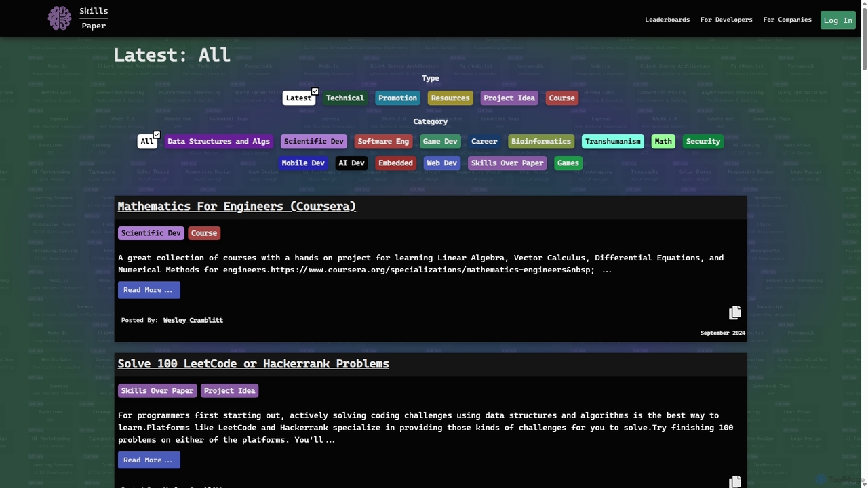Screen dimensions: 868x488
Task: Click the Latest: All heading
Action: click(x=172, y=55)
